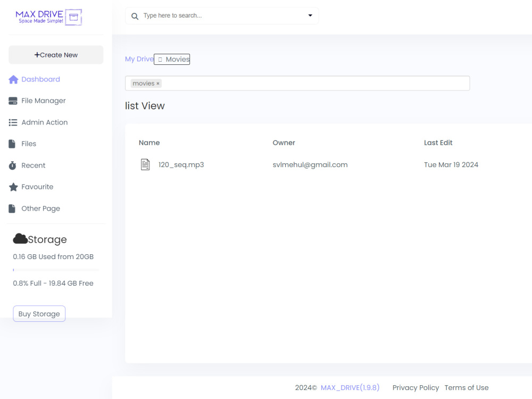Open the Files menu item
This screenshot has height=399, width=532.
29,144
